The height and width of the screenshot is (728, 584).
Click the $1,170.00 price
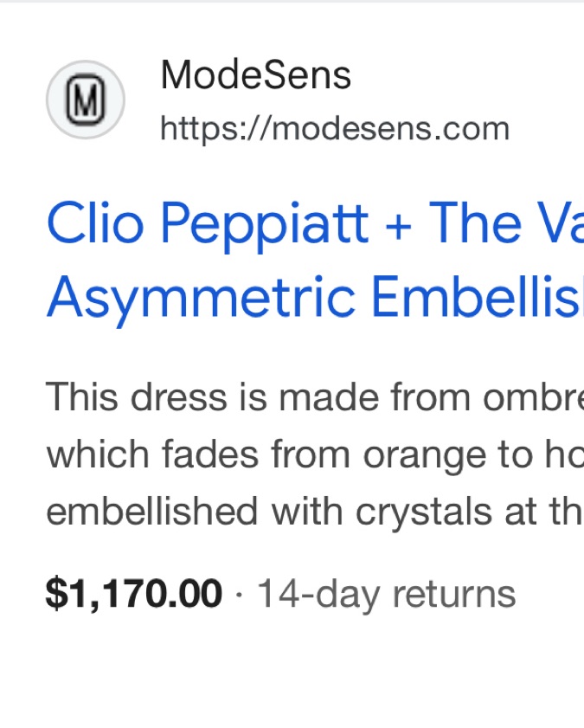pos(133,594)
